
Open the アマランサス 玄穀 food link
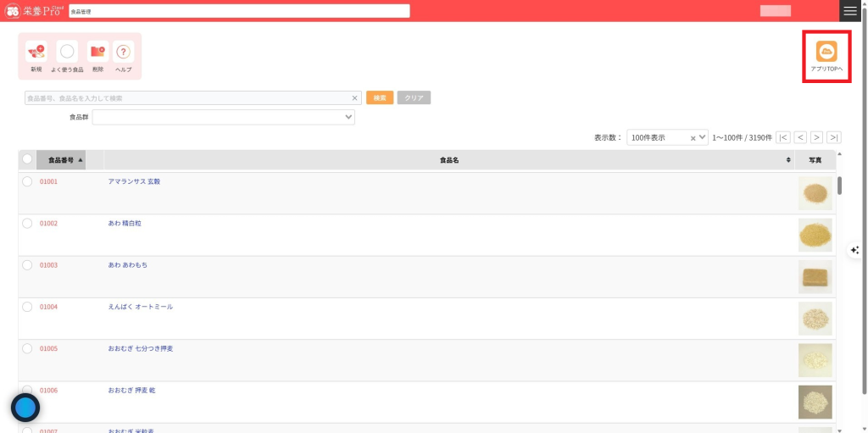[134, 181]
